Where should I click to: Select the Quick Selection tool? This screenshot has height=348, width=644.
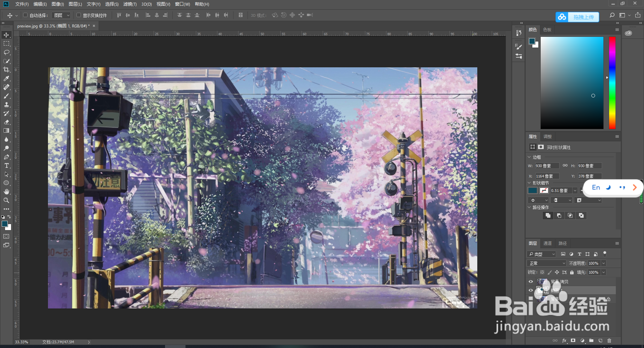tap(6, 61)
